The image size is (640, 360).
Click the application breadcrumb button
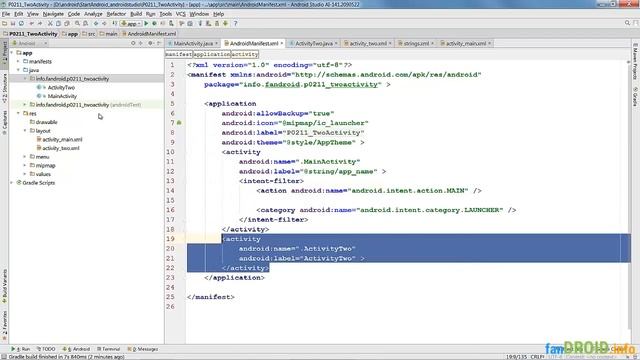coord(211,54)
